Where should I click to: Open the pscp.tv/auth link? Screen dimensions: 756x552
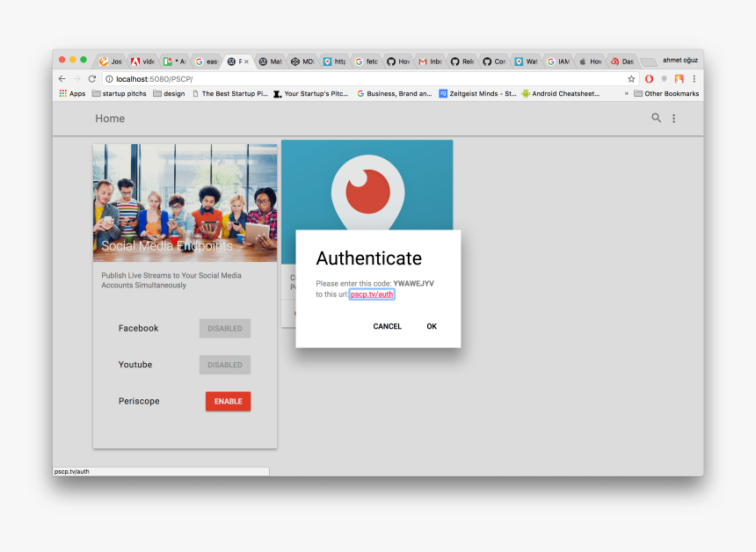point(371,294)
